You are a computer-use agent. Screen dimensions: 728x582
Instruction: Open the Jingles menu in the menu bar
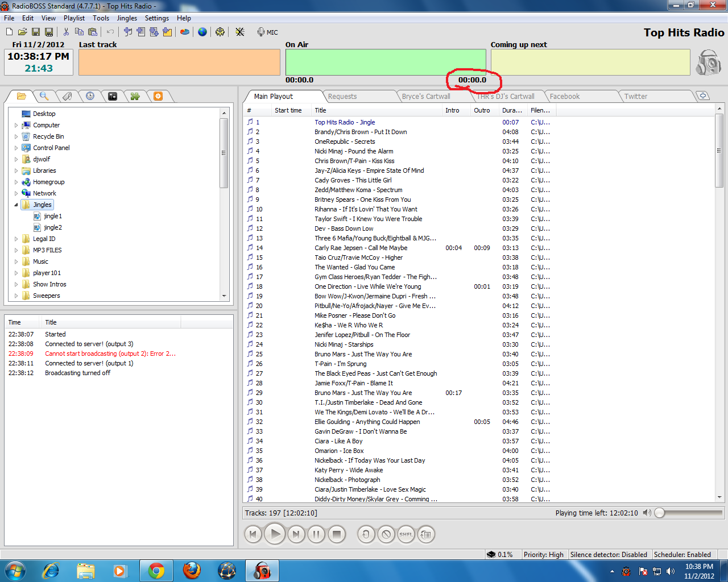[x=127, y=18]
